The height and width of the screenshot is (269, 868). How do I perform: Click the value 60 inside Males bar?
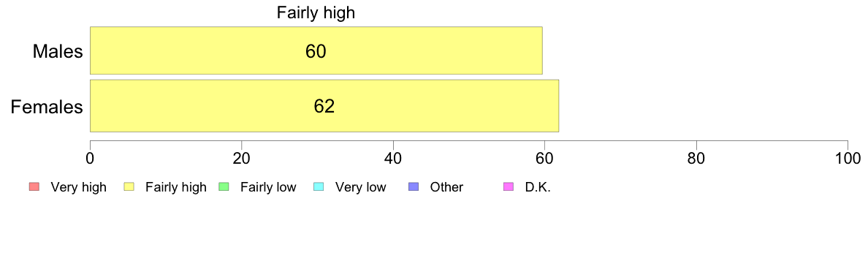click(316, 51)
